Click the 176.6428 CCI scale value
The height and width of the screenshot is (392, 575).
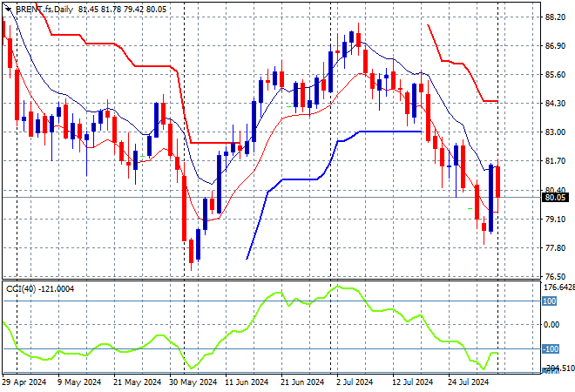[x=558, y=287]
